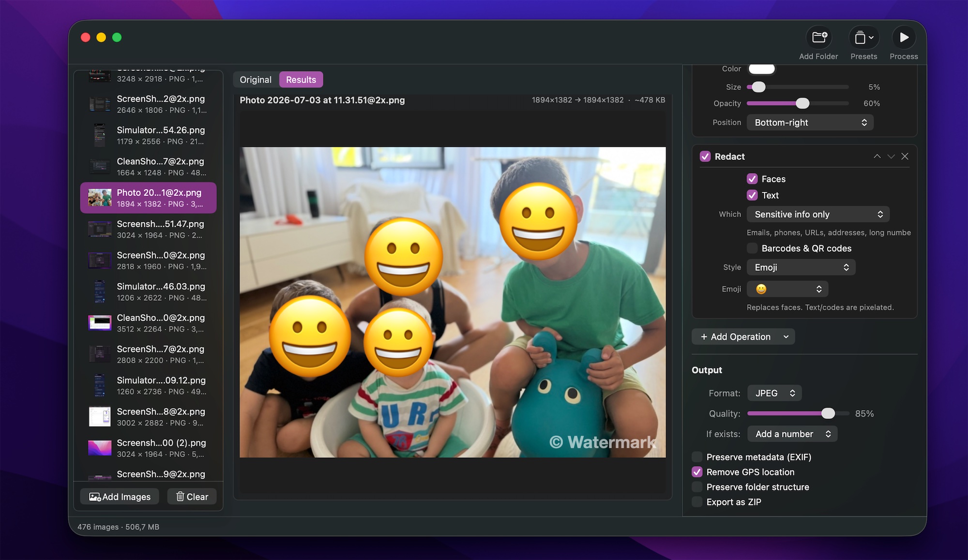Click the watermark Size slider knob
This screenshot has height=560, width=968.
point(758,87)
